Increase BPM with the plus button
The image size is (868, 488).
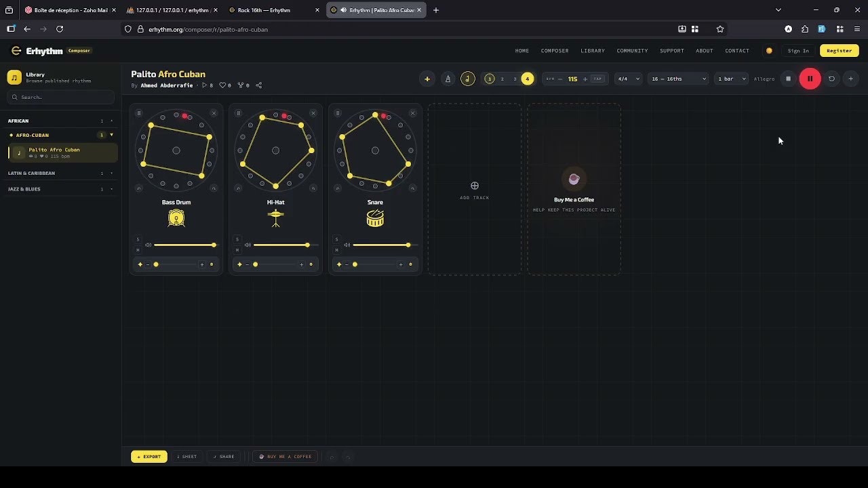click(585, 79)
